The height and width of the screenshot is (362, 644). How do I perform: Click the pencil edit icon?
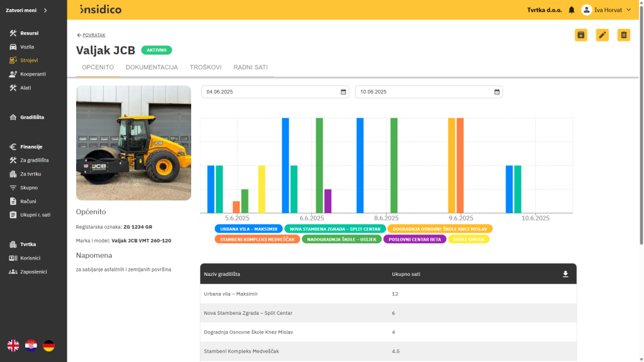pyautogui.click(x=602, y=35)
